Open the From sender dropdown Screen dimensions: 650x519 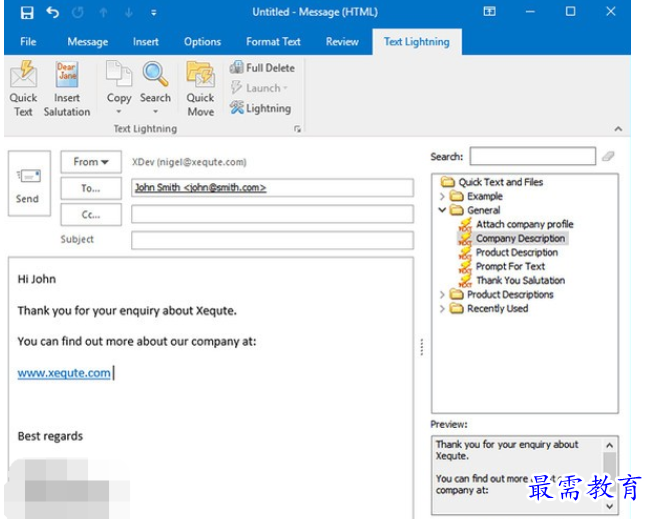point(91,162)
